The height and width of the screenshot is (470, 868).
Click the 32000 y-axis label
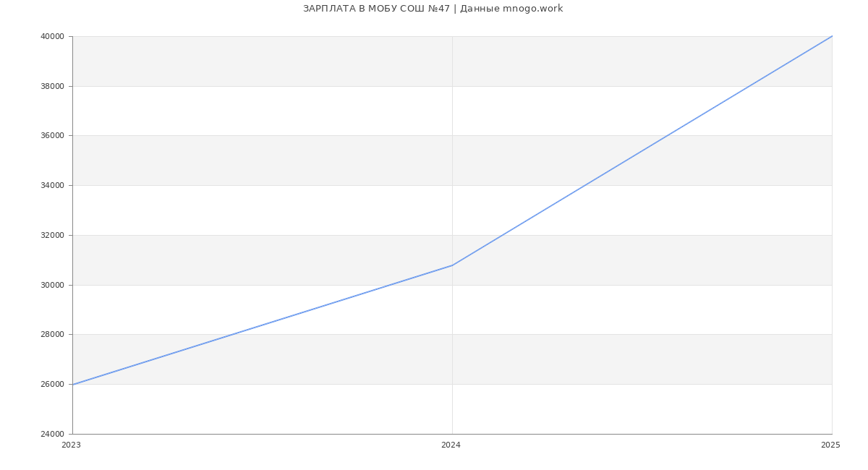point(53,235)
